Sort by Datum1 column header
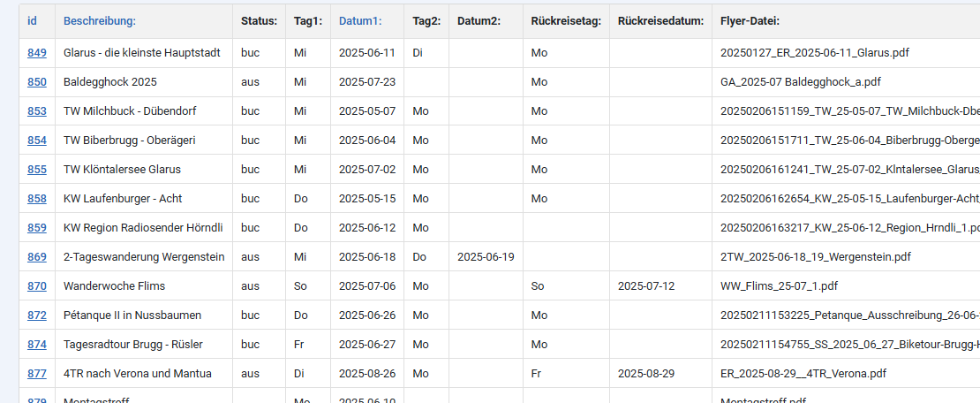Viewport: 980px width, 403px height. point(360,21)
